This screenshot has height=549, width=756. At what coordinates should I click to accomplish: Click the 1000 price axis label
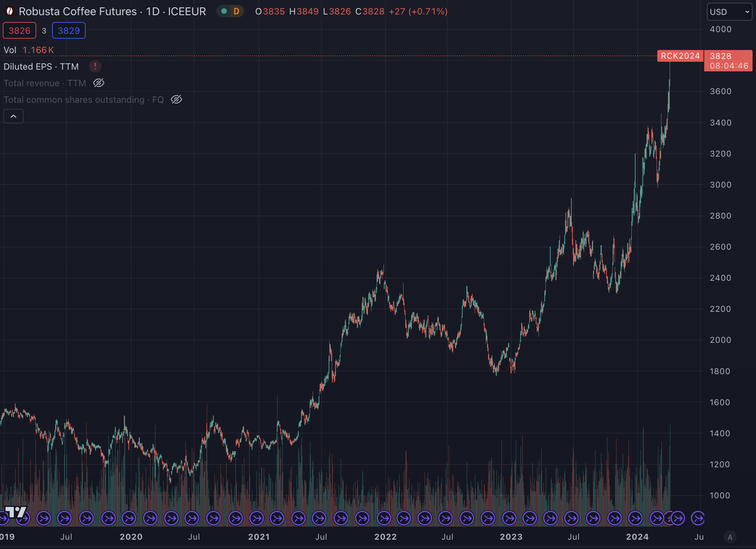(721, 495)
